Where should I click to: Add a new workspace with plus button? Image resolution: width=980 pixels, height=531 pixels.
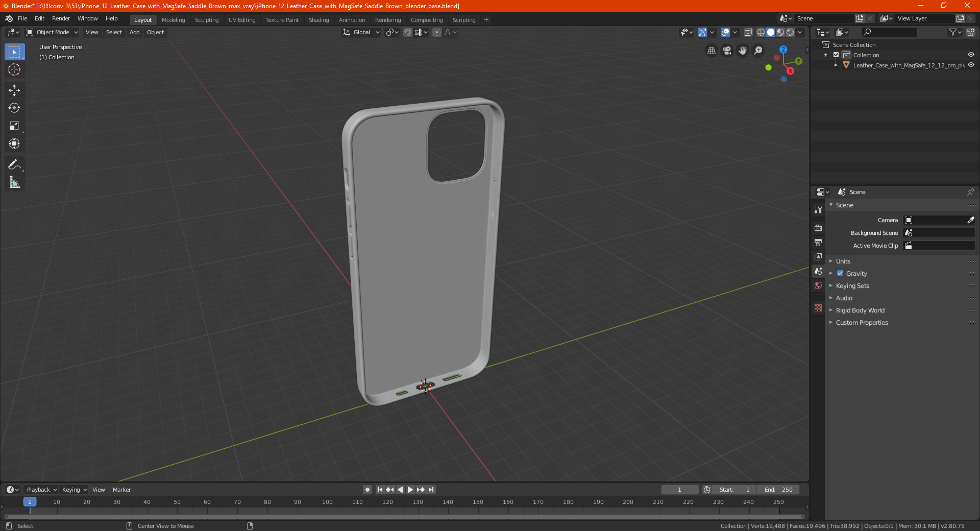click(486, 20)
